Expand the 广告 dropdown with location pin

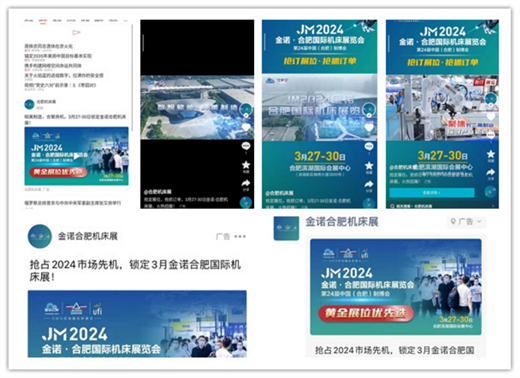point(466,222)
